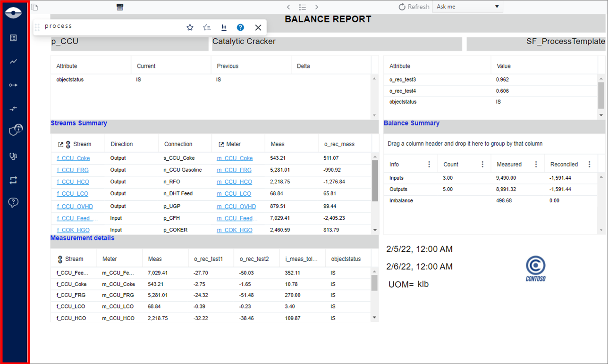Click the trend chart icon in sidebar

click(13, 61)
